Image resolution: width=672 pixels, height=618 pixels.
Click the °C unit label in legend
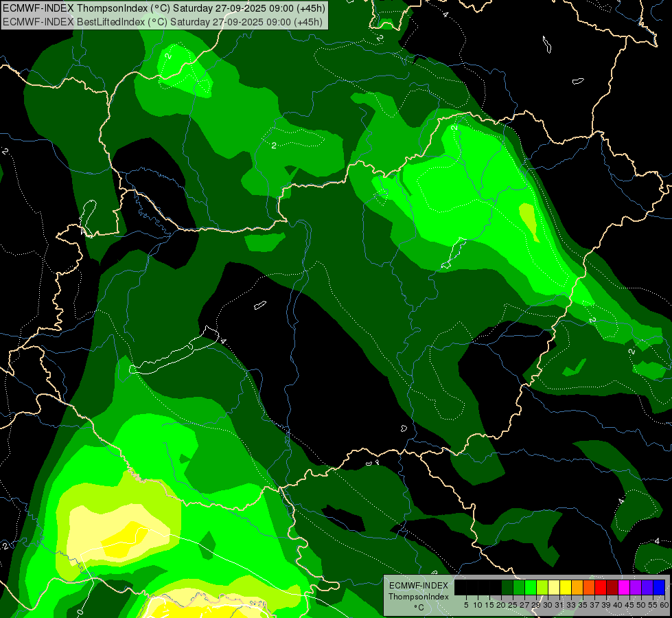point(419,608)
